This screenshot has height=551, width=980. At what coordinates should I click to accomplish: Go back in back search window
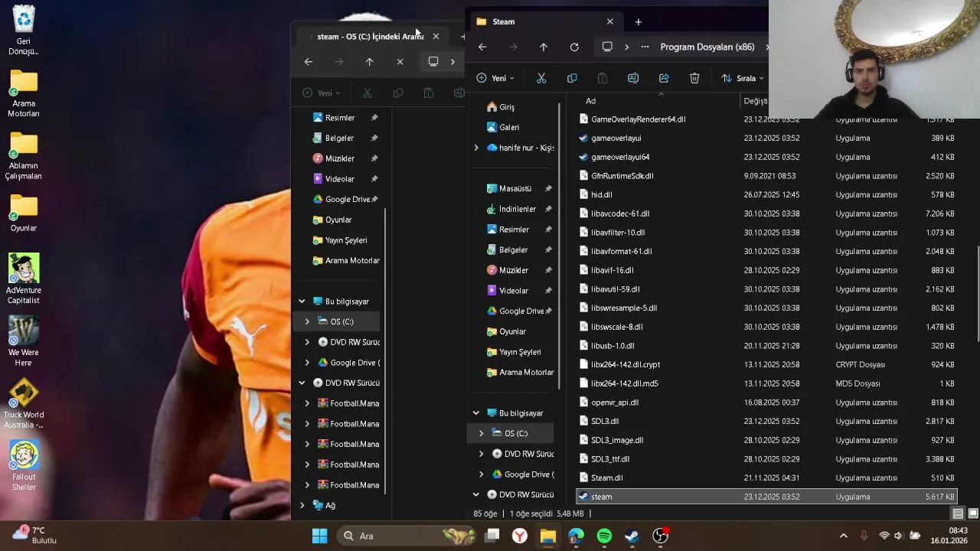pos(309,61)
